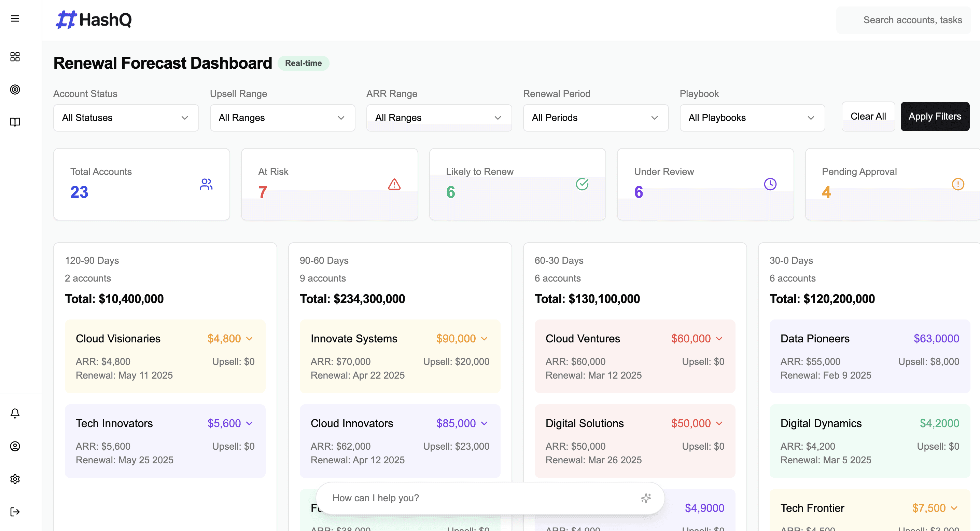Click the warning triangle on At Risk card
The height and width of the screenshot is (531, 980).
[x=394, y=184]
